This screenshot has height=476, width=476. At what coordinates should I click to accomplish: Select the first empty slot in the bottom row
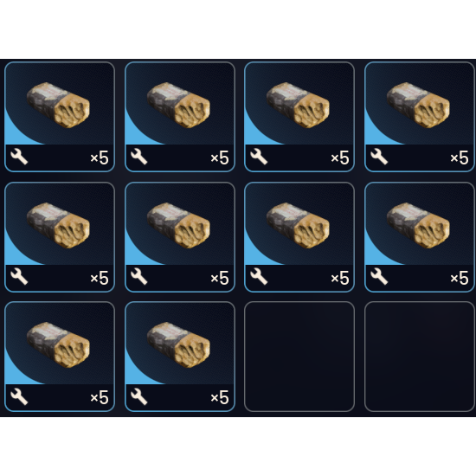click(x=299, y=357)
